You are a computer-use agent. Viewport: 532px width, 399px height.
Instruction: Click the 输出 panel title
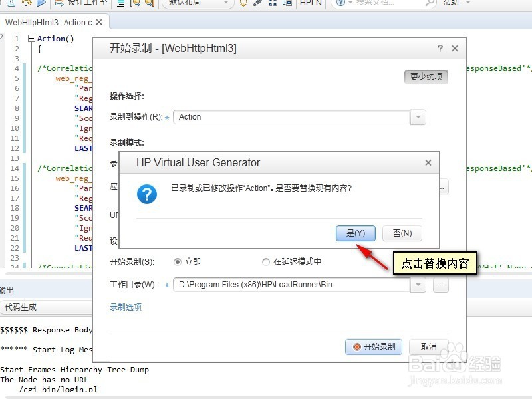(7, 291)
